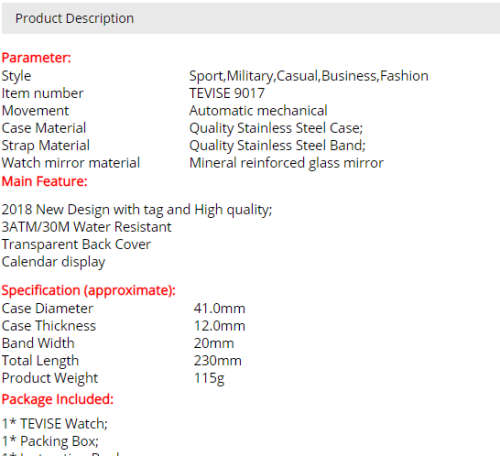
Task: Select the TEVISE 9017 item number
Action: point(227,93)
